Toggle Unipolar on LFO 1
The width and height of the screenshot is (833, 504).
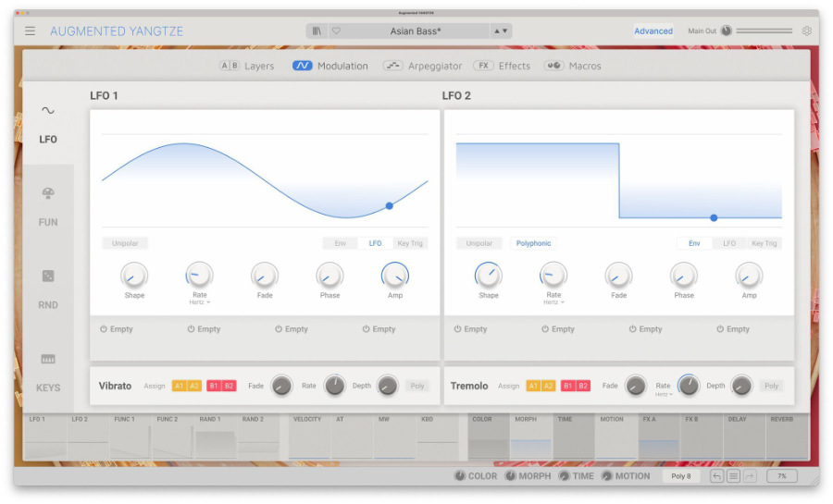(125, 243)
